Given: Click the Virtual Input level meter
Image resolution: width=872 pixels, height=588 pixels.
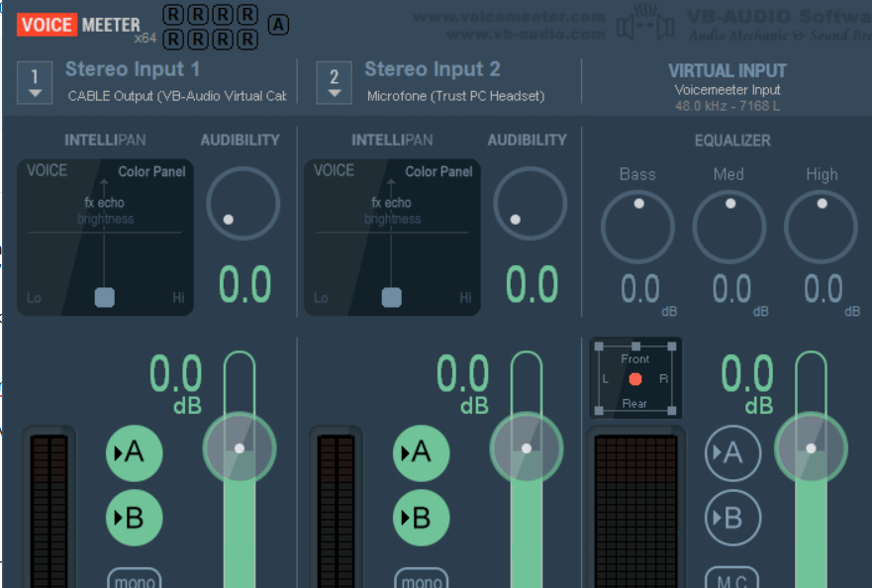Looking at the screenshot, I should click(x=635, y=508).
